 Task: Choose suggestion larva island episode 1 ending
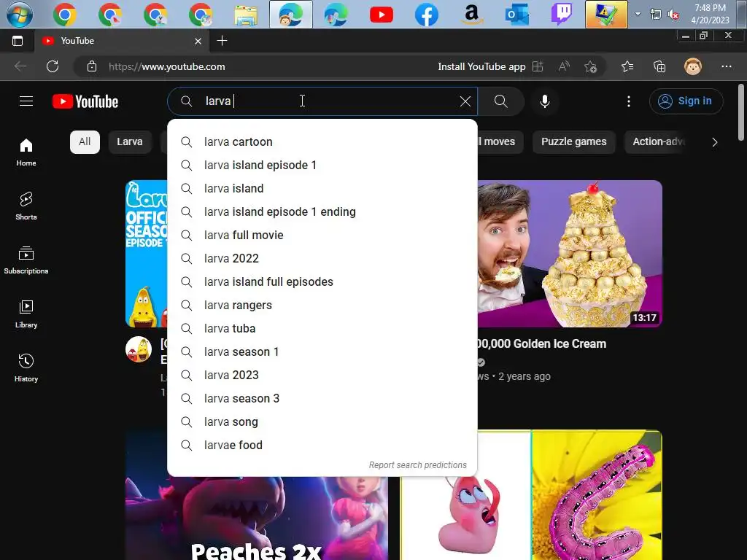322,212
